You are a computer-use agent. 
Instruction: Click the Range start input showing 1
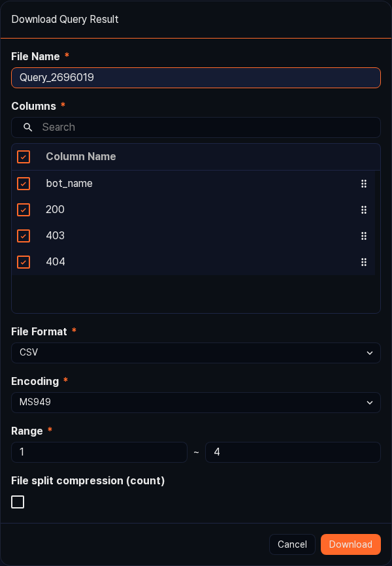click(99, 452)
